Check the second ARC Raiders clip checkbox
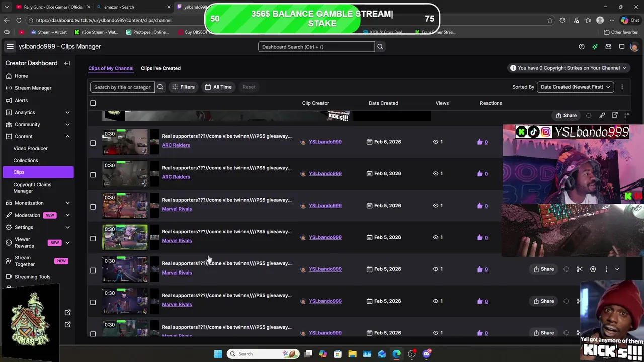This screenshot has width=644, height=362. point(93,175)
